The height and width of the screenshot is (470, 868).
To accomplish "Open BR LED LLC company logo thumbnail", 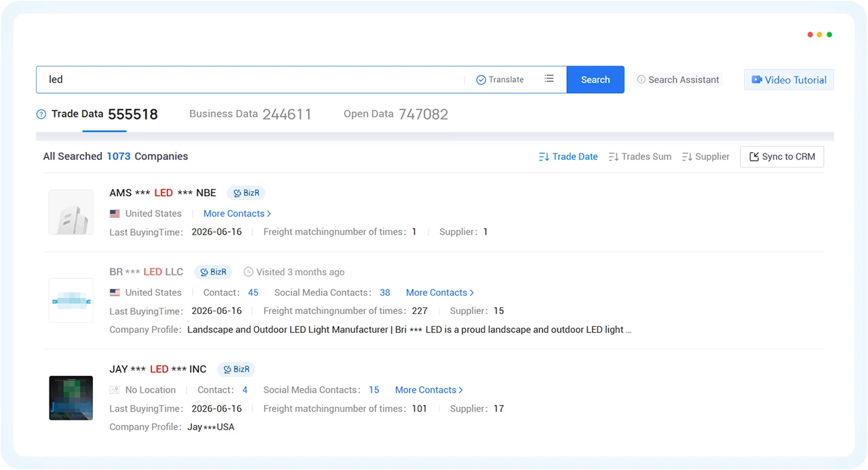I will [71, 300].
